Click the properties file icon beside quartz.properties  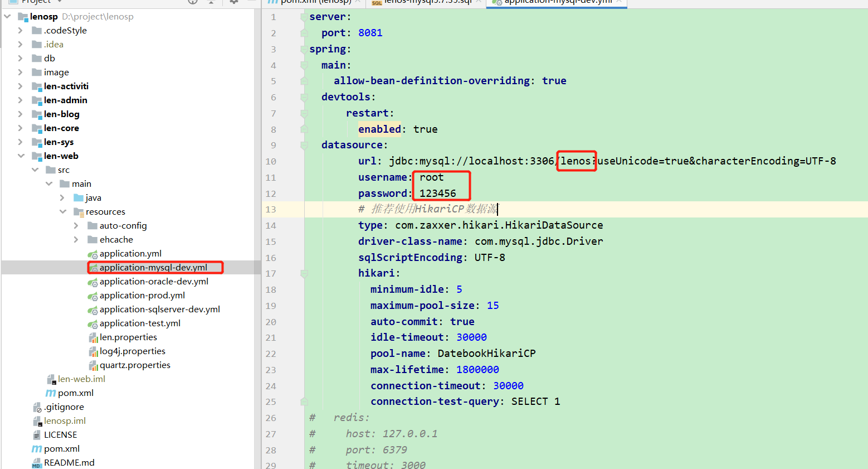click(94, 366)
